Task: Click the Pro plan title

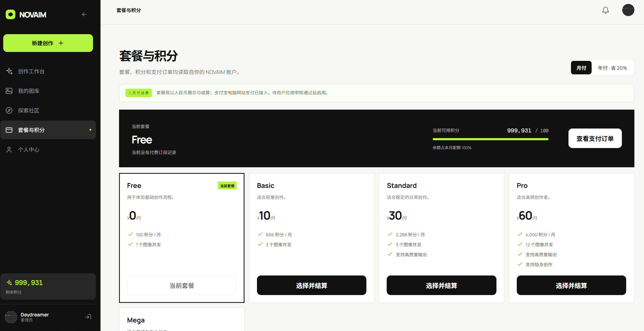Action: click(522, 185)
